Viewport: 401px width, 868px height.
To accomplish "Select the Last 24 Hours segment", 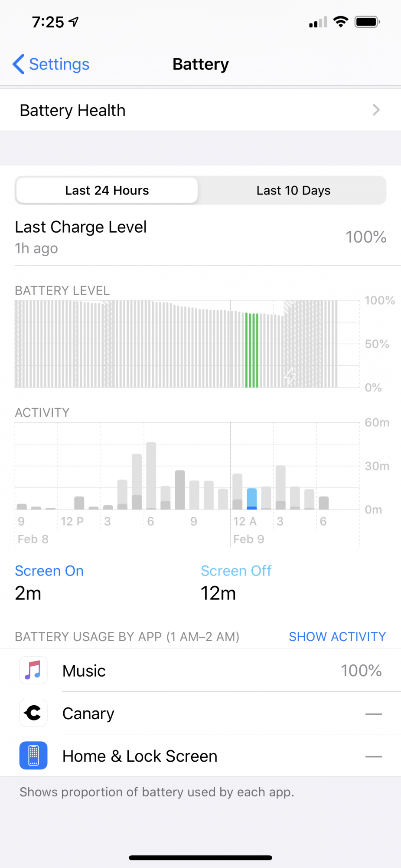I will tap(107, 191).
